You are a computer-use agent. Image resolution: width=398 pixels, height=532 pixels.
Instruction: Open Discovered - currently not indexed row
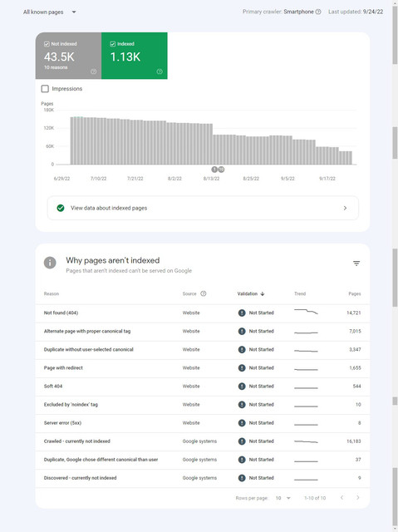(x=203, y=478)
